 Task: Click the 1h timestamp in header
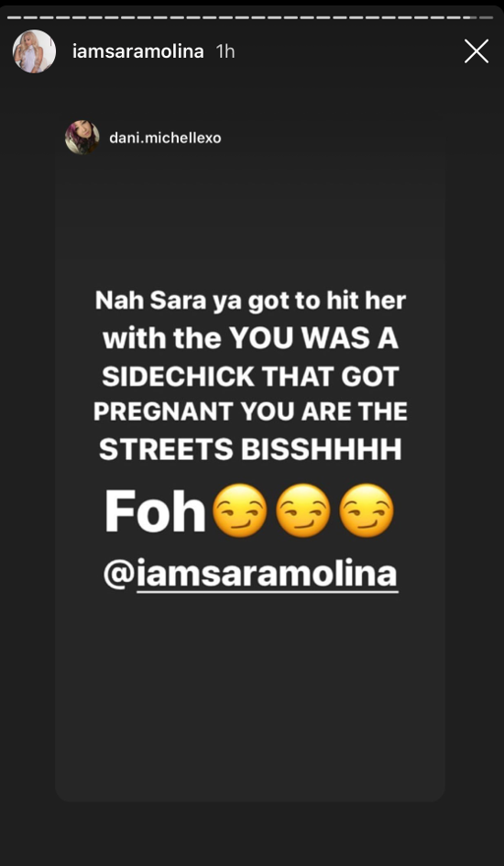pyautogui.click(x=225, y=52)
